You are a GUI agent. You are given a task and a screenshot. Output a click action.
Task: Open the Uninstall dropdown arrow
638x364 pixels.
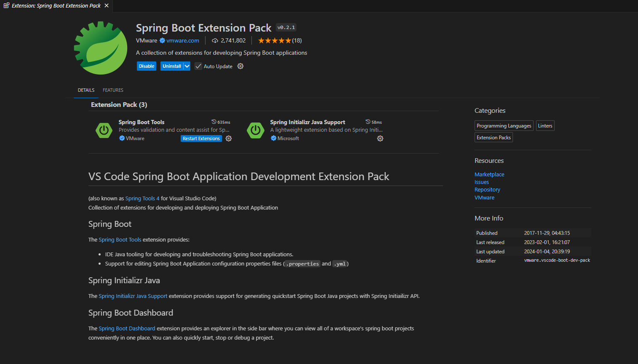(x=187, y=66)
